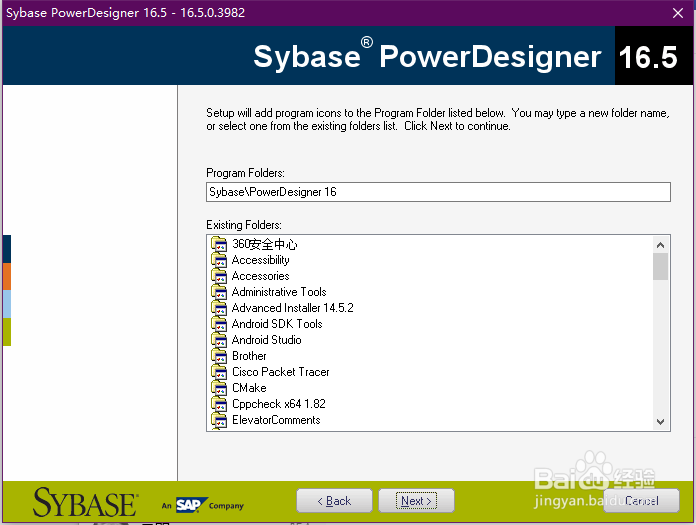Click folder icon beside Android SDK Tools
The width and height of the screenshot is (696, 525).
(x=219, y=324)
